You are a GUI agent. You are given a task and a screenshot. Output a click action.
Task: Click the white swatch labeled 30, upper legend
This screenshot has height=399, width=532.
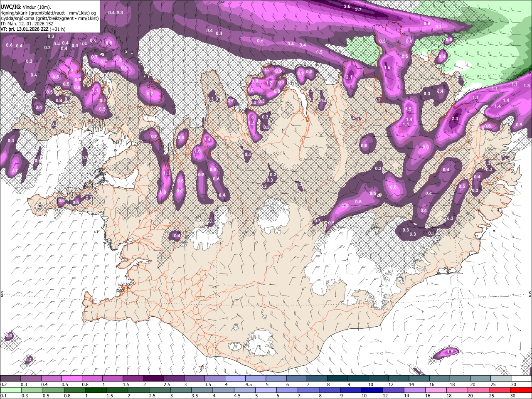(521, 379)
